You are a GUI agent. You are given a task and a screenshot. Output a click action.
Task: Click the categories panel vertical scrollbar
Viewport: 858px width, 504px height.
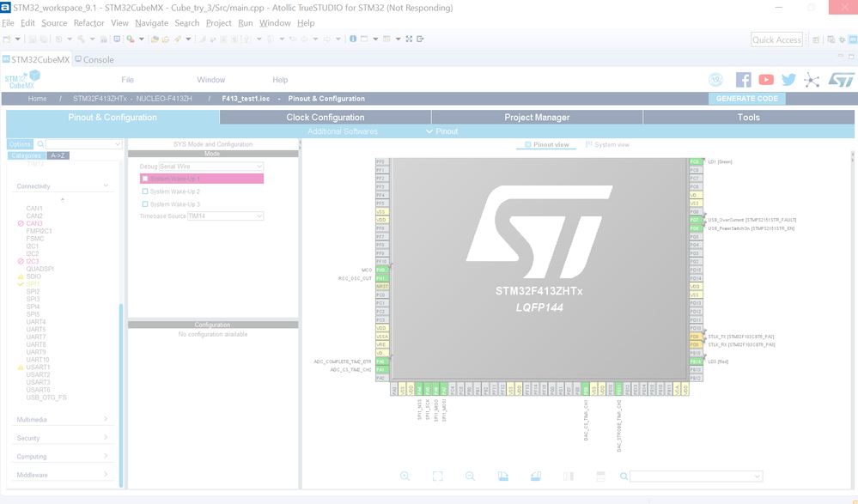pos(121,394)
